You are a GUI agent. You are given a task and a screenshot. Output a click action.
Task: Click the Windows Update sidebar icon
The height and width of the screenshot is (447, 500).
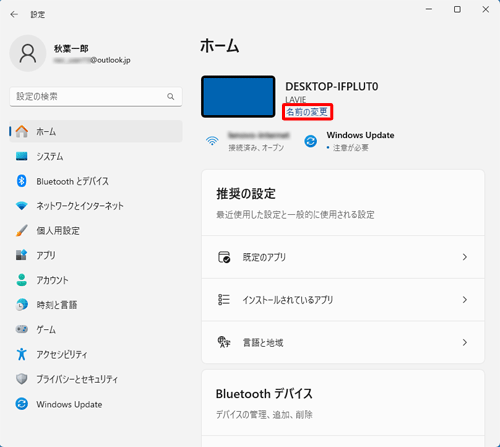click(x=22, y=404)
